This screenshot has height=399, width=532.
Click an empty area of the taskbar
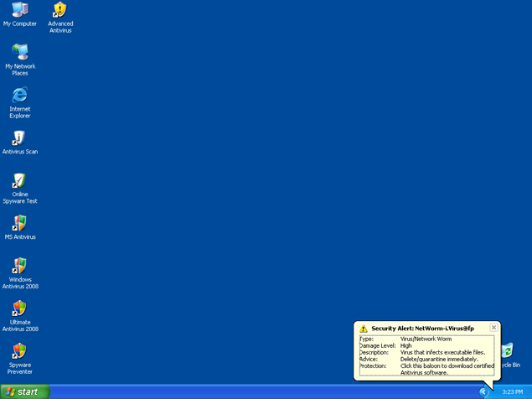(x=251, y=391)
